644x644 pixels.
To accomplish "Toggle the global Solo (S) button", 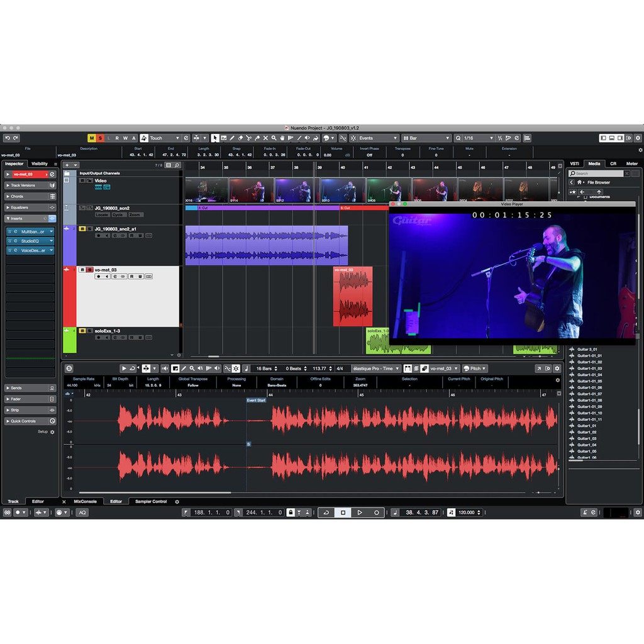I will pyautogui.click(x=99, y=138).
